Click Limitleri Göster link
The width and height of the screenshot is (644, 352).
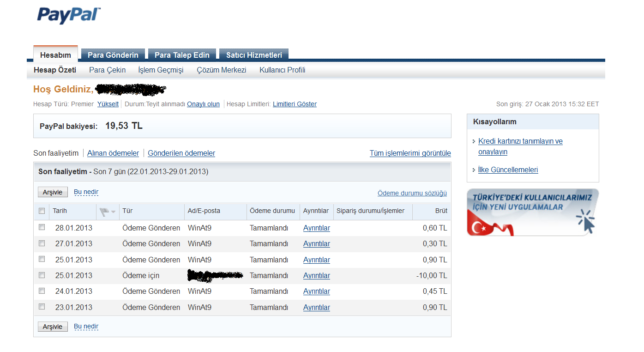pyautogui.click(x=295, y=104)
